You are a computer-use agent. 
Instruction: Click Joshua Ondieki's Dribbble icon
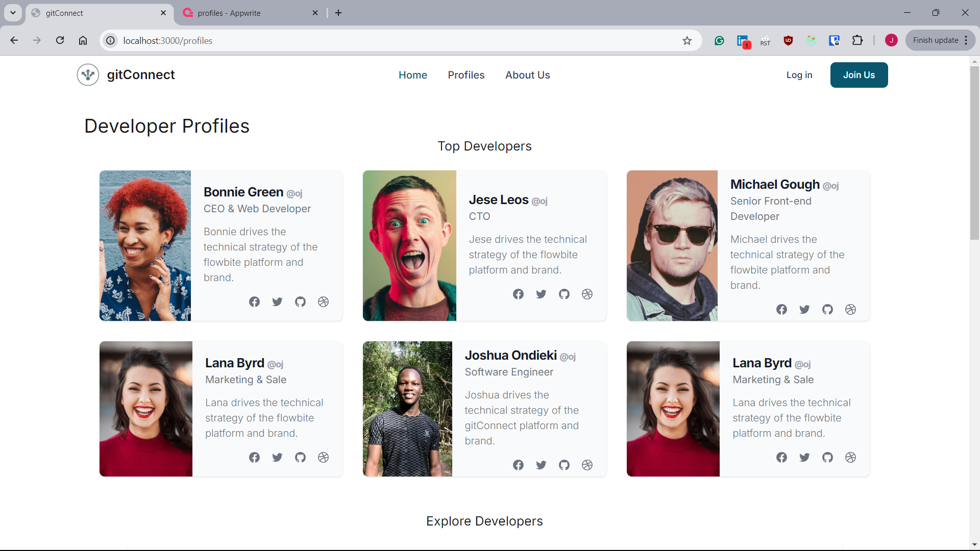click(587, 465)
